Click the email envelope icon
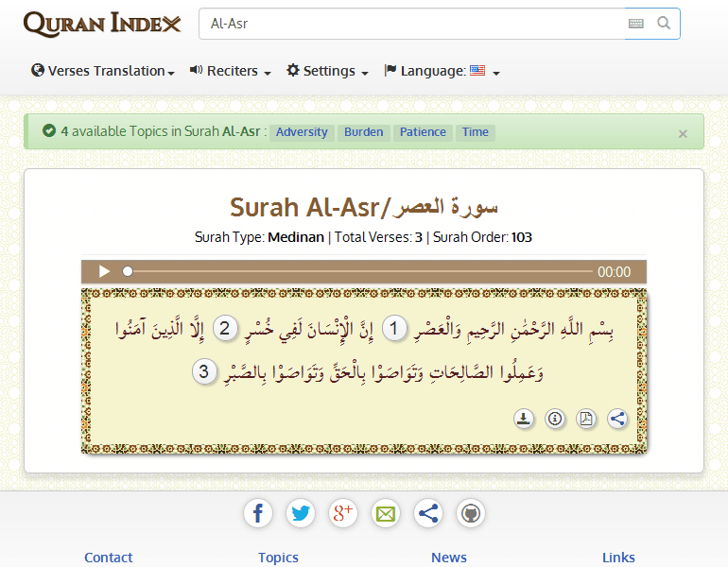Viewport: 728px width, 567px height. [x=386, y=513]
